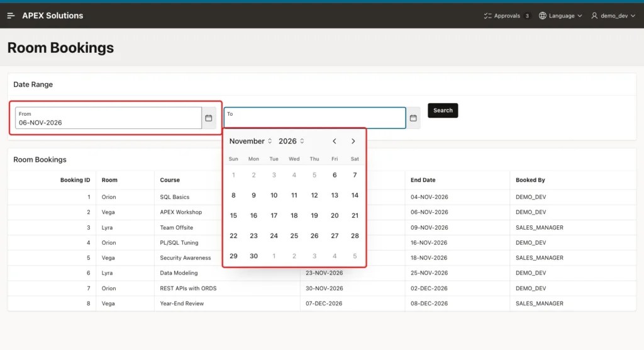
Task: Select November 11 in the calendar
Action: [294, 195]
